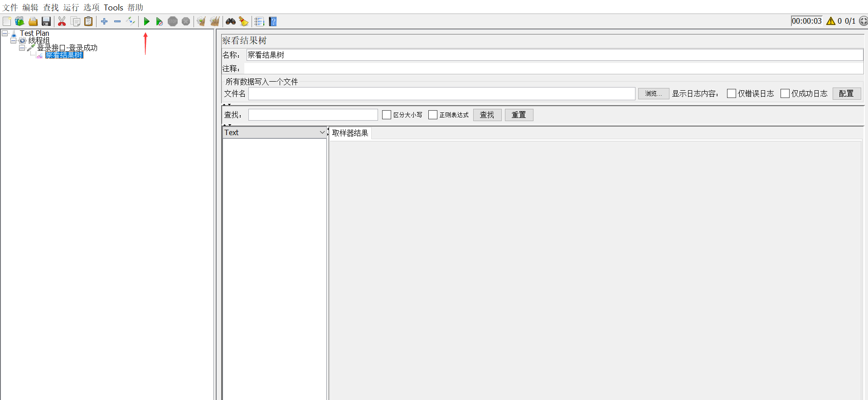
Task: Shut down test with the X icon
Action: [186, 21]
